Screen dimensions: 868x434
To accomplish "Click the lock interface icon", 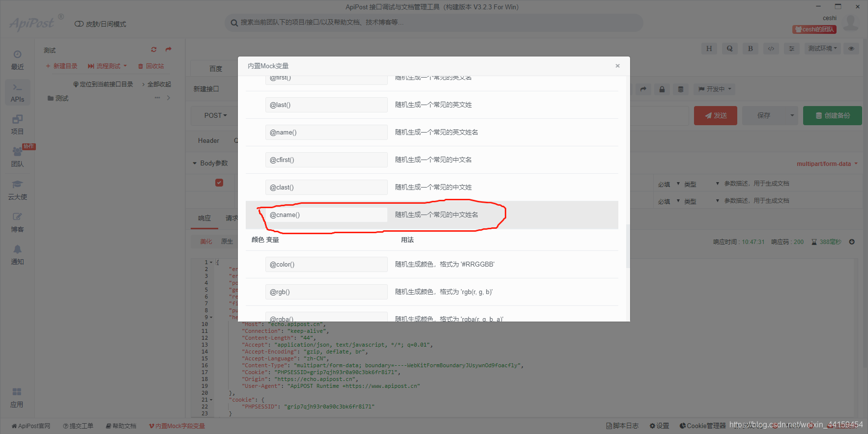I will 662,89.
